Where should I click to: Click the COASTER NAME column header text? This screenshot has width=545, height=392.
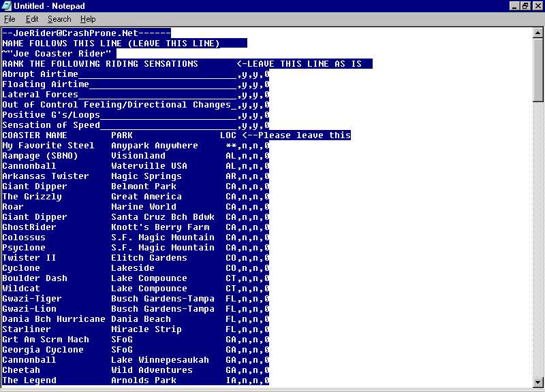point(35,135)
